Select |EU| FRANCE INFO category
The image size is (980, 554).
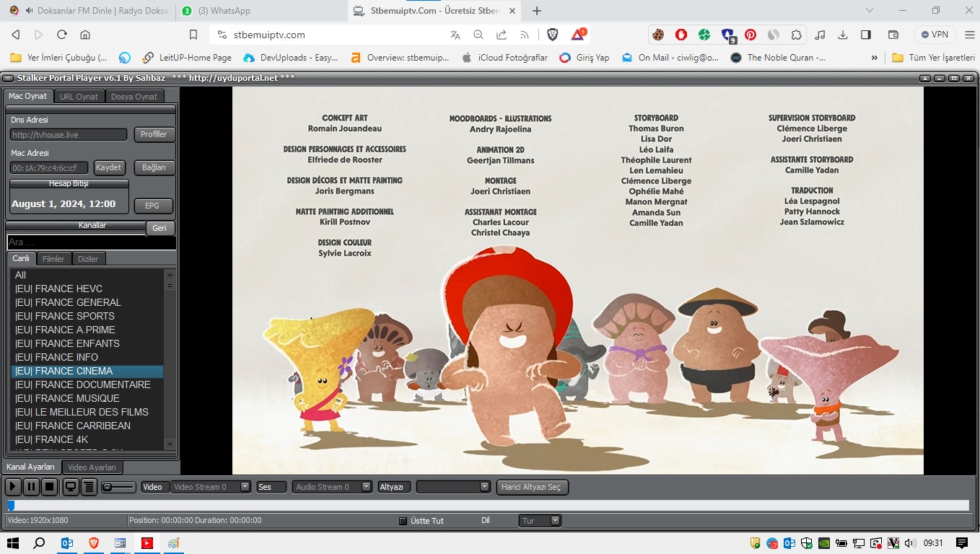coord(87,357)
